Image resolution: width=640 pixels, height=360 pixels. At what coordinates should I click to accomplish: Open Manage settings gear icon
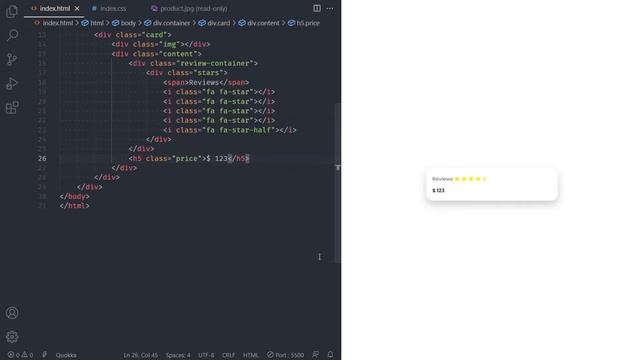(12, 337)
